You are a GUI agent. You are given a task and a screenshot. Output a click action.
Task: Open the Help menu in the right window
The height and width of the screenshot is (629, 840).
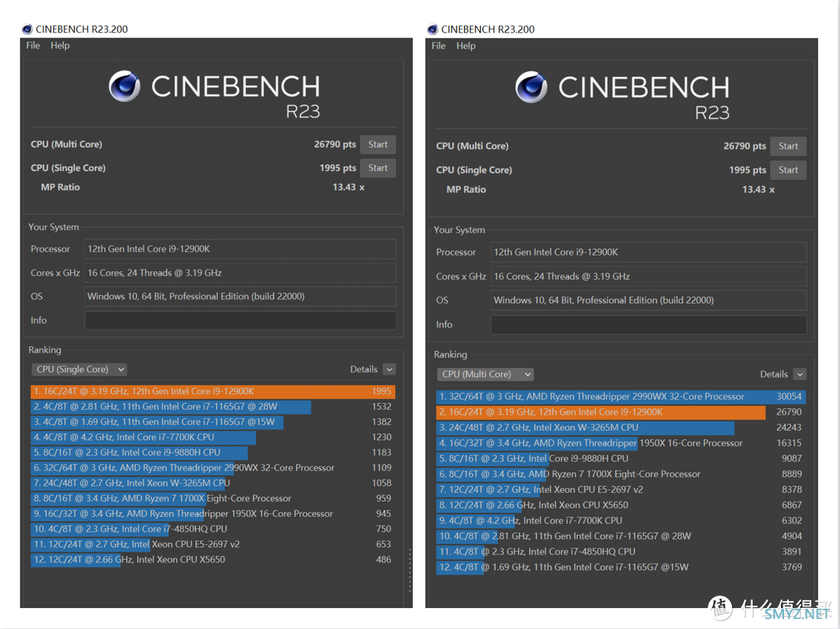coord(466,46)
